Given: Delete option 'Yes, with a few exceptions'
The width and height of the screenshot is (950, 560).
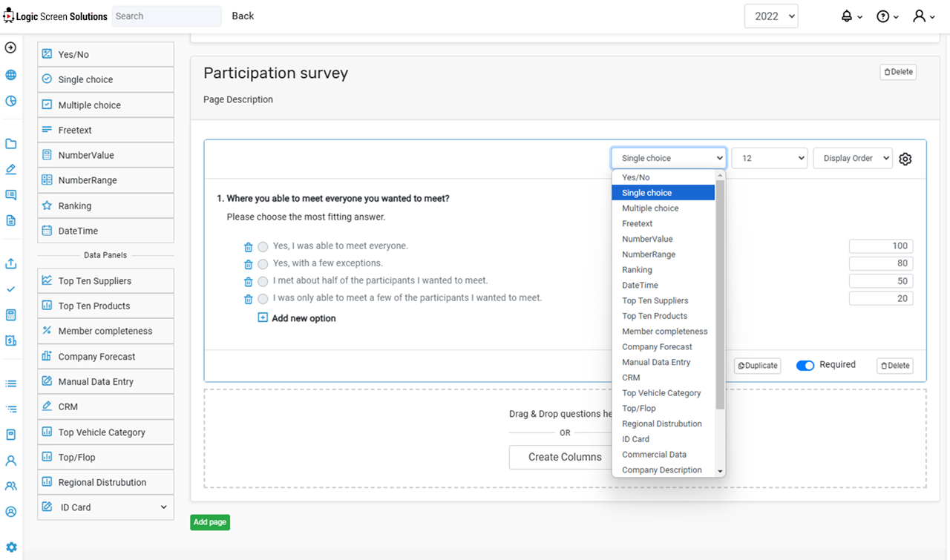Looking at the screenshot, I should [249, 264].
